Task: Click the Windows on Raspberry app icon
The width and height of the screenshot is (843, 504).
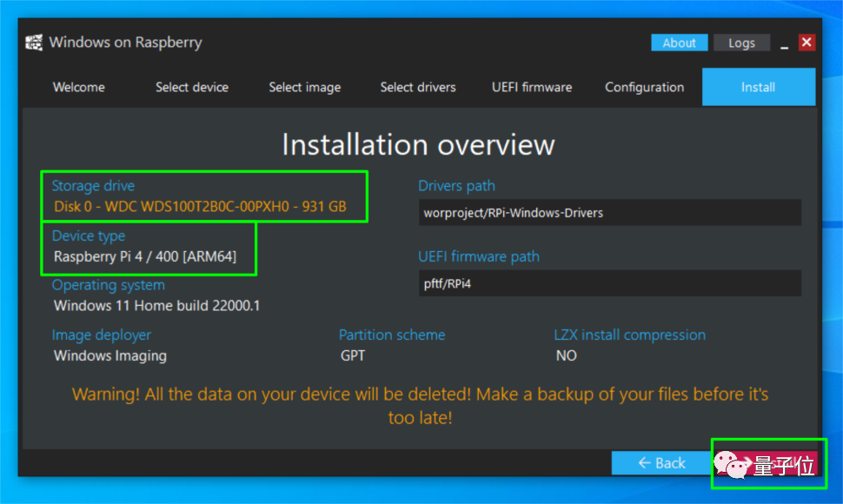Action: point(34,43)
